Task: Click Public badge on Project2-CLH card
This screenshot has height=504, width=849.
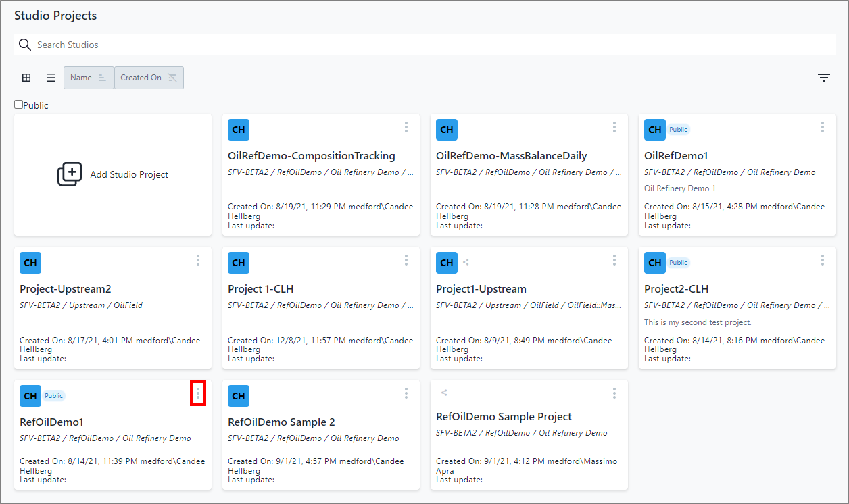Action: [x=678, y=263]
